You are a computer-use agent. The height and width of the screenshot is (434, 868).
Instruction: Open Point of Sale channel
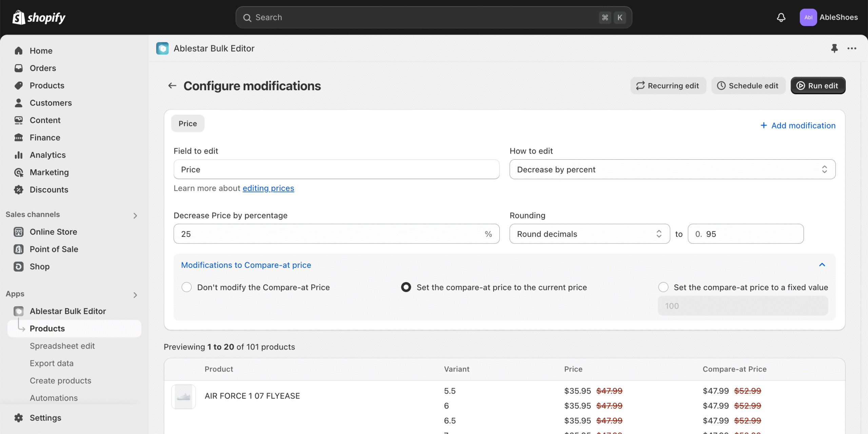pyautogui.click(x=54, y=249)
